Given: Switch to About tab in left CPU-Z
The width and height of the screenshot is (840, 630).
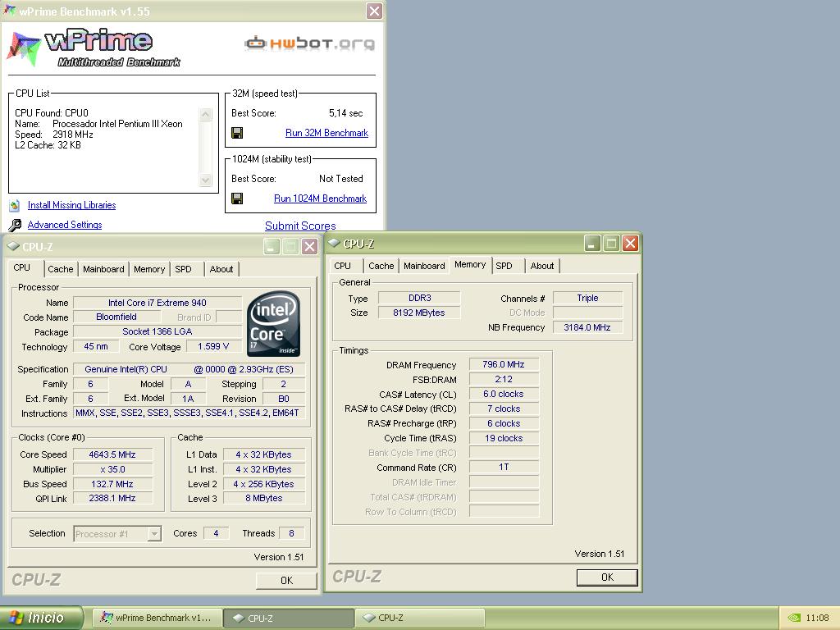Looking at the screenshot, I should coord(221,269).
